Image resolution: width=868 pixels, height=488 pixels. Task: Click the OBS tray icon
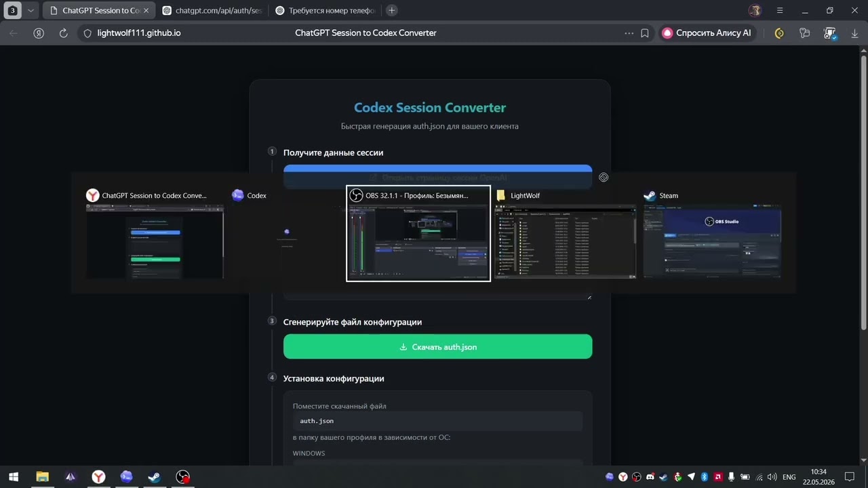pyautogui.click(x=637, y=477)
